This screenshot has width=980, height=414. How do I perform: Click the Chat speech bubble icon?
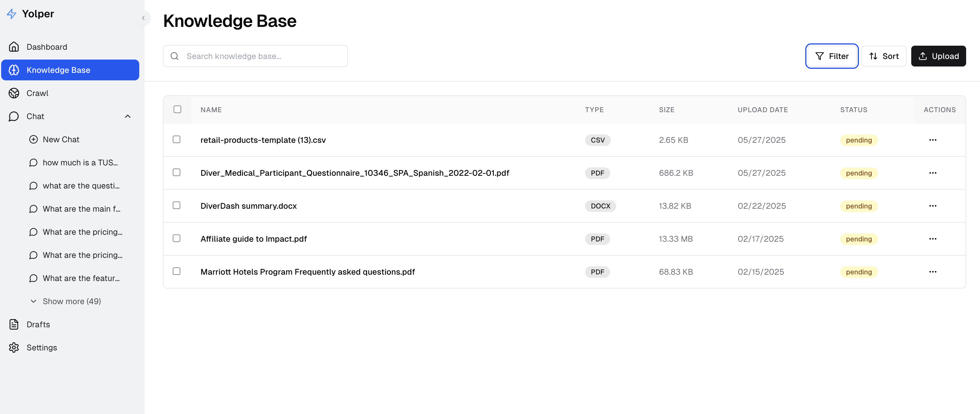pyautogui.click(x=14, y=117)
